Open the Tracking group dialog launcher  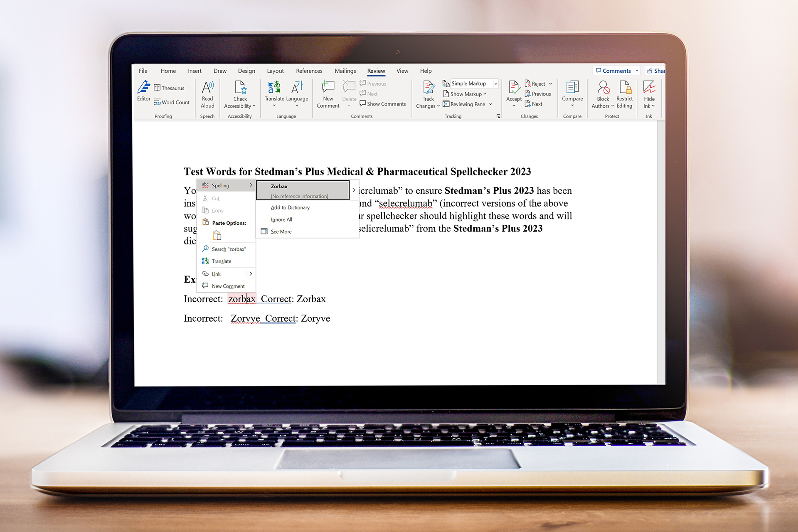498,116
